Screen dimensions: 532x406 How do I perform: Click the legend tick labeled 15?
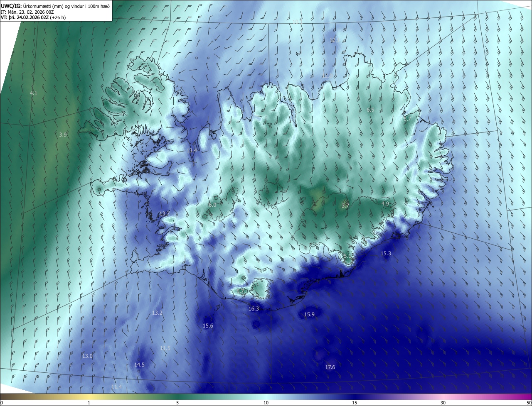355,403
